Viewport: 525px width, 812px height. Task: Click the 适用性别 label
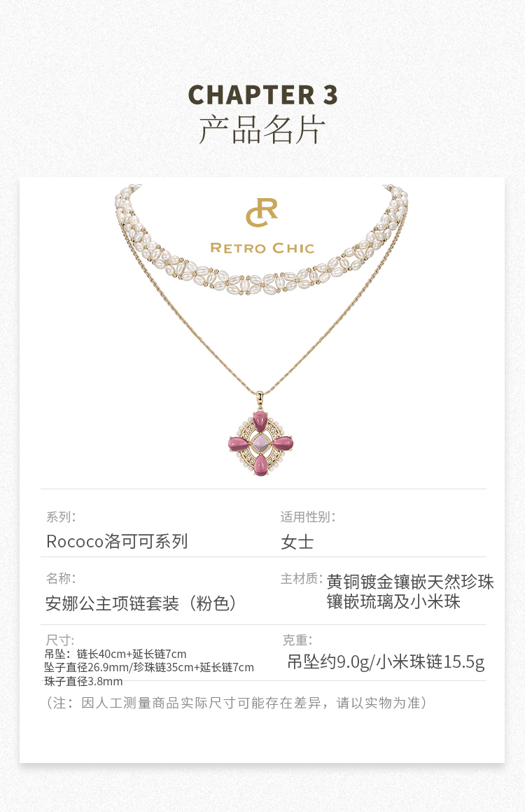[x=308, y=517]
